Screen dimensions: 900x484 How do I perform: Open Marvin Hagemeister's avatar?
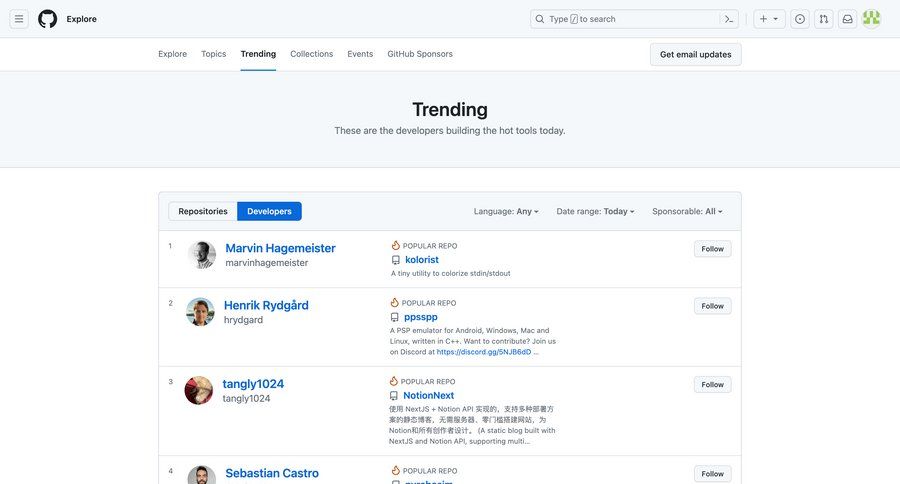click(201, 255)
